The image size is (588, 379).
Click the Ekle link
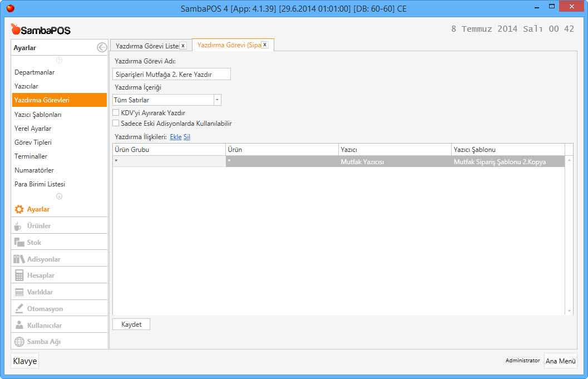click(175, 137)
